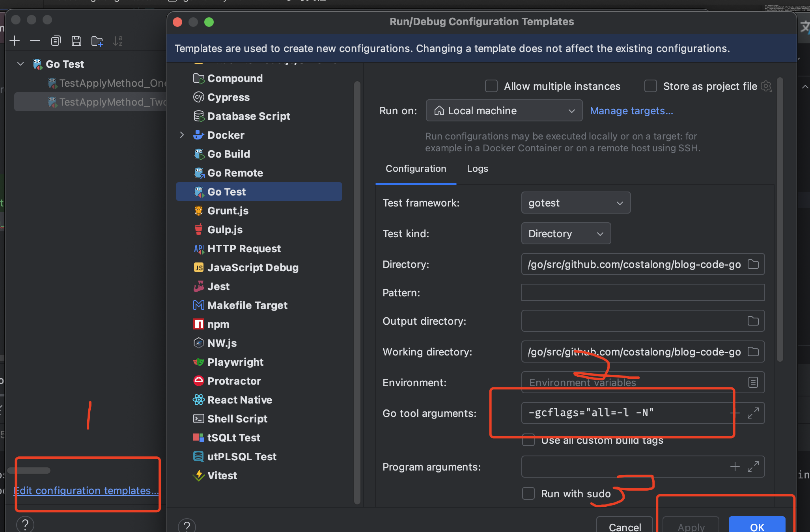Image resolution: width=810 pixels, height=532 pixels.
Task: Click the save configuration disk icon
Action: tap(76, 41)
